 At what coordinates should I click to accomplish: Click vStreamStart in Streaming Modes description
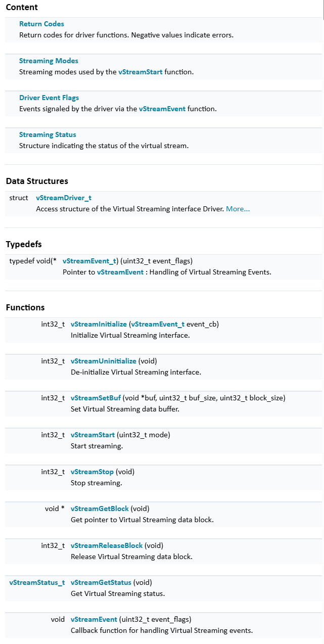[141, 72]
